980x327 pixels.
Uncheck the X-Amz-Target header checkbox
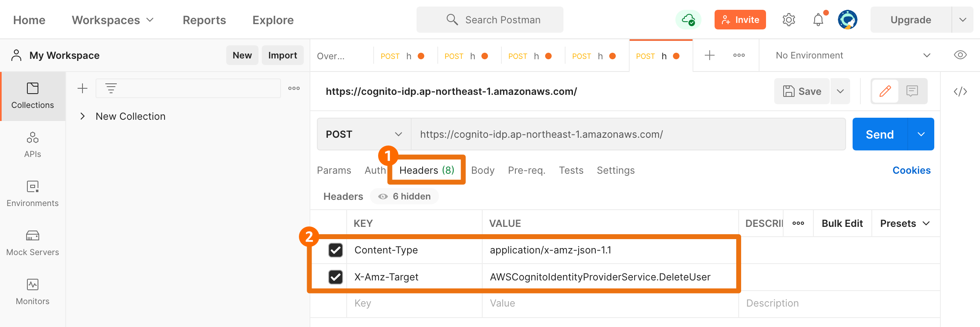(336, 277)
